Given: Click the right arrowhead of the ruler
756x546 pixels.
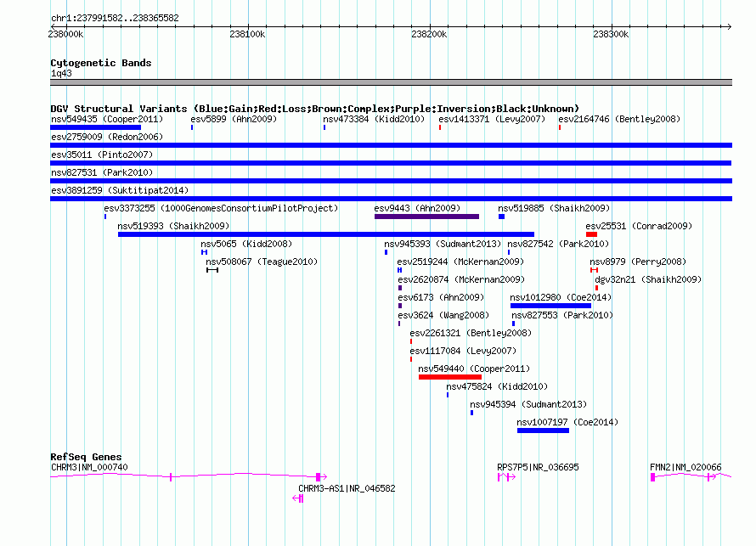Looking at the screenshot, I should [x=729, y=26].
